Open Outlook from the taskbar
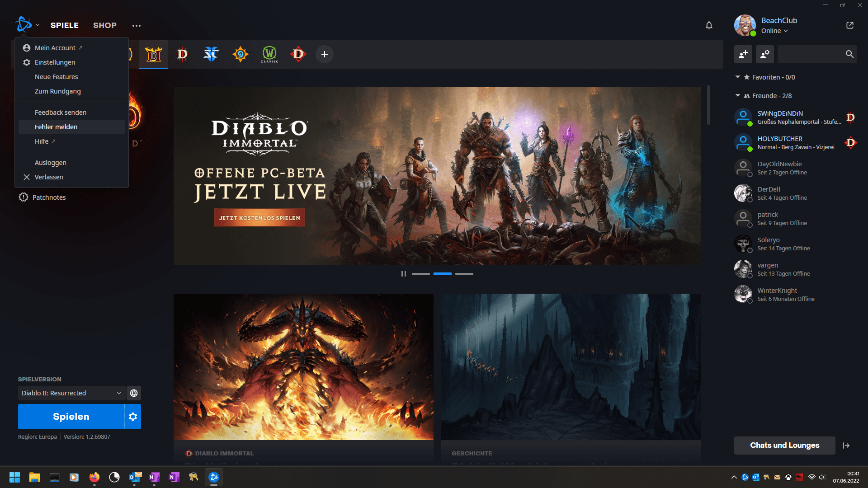The width and height of the screenshot is (868, 488). click(x=135, y=477)
